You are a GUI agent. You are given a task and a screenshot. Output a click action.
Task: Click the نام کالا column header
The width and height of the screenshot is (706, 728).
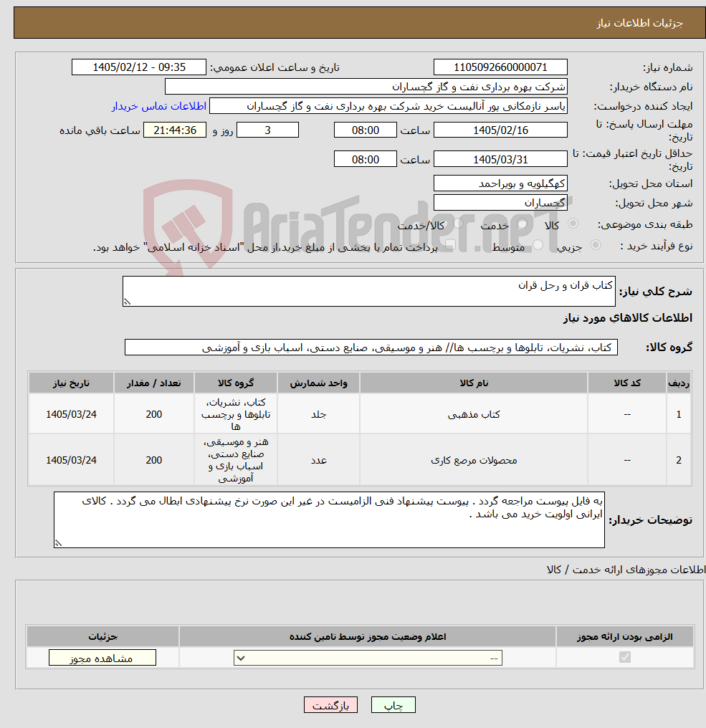474,383
